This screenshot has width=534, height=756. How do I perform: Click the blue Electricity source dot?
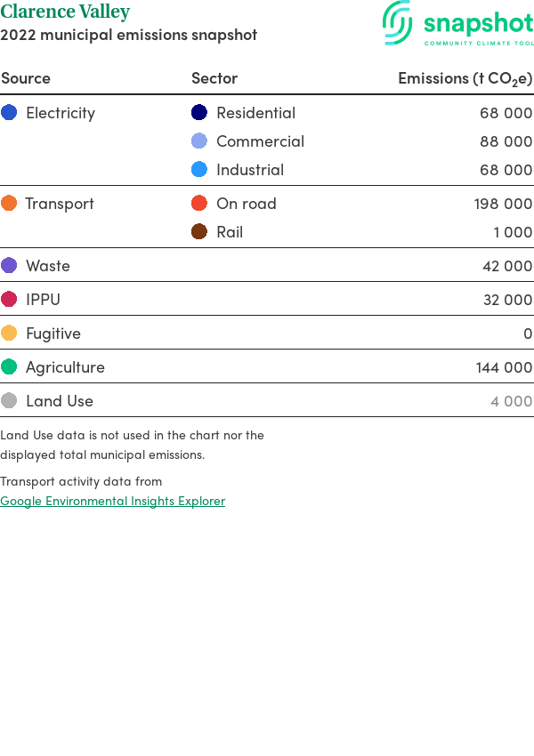(x=9, y=112)
